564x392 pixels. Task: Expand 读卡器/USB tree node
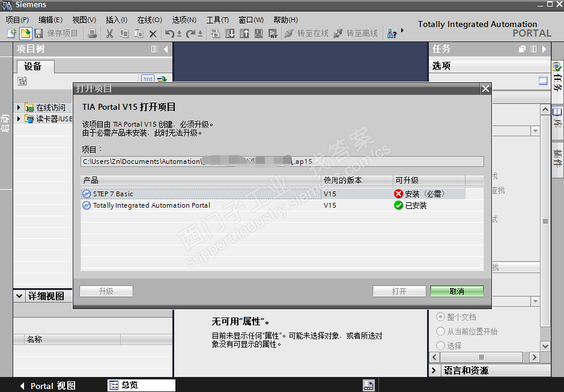point(19,118)
